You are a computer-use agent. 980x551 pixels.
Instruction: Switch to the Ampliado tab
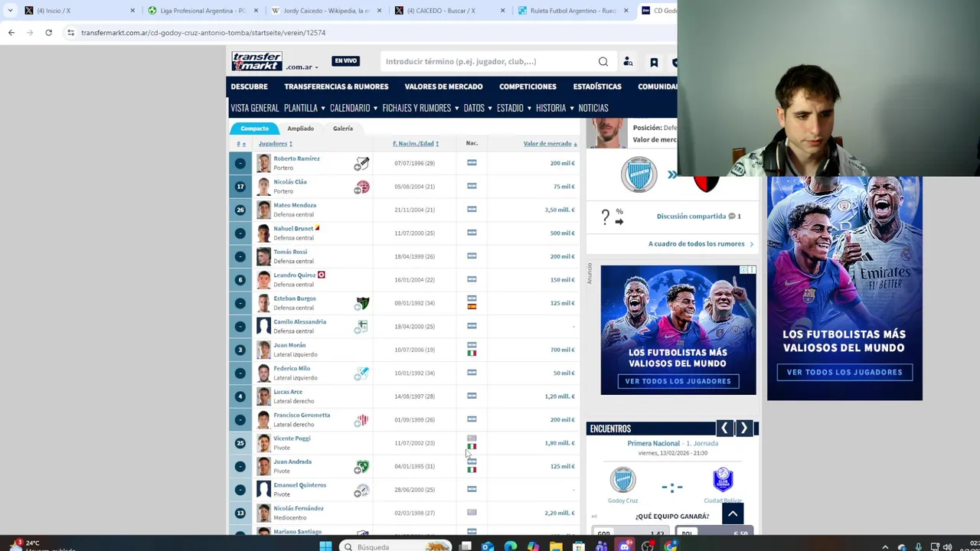[x=300, y=129]
